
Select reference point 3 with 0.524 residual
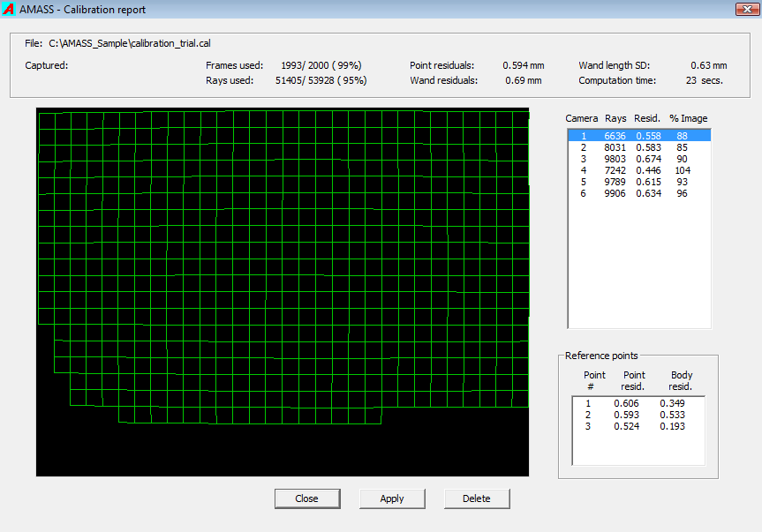tap(638, 426)
